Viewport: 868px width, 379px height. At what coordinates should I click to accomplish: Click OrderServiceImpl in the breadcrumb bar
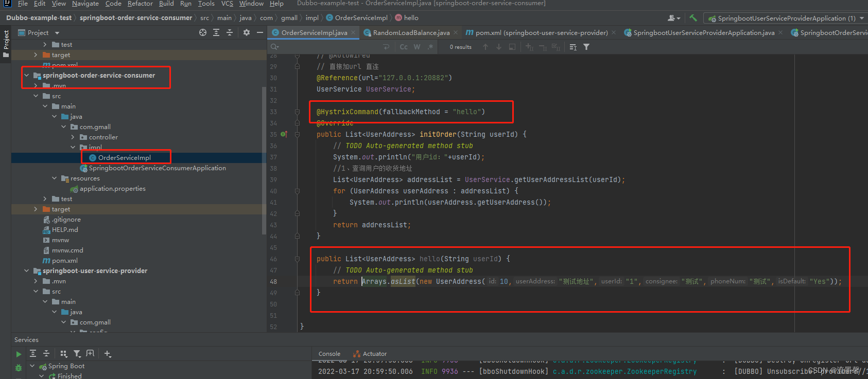pyautogui.click(x=357, y=17)
